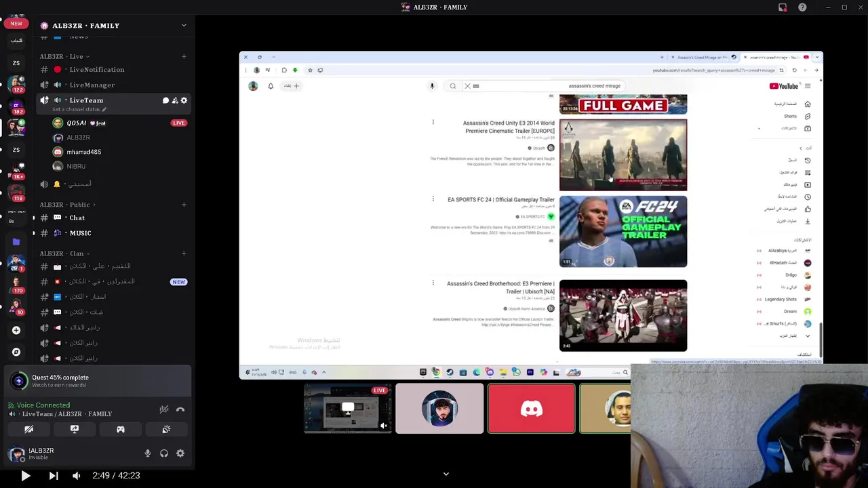Search by voice with microphone icon

432,86
